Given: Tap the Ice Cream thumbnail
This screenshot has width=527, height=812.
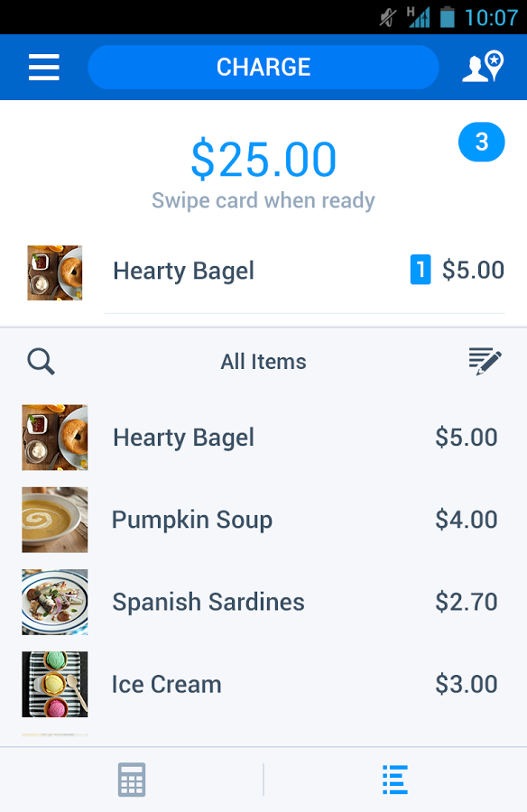Looking at the screenshot, I should tap(54, 684).
